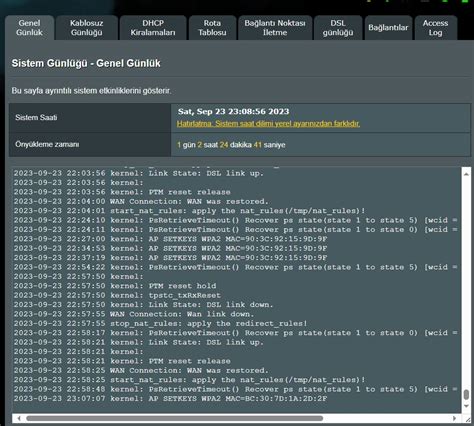The image size is (474, 426).
Task: Click the system time 'Sat, Sep 23 23:08:56 2023'
Action: (234, 111)
